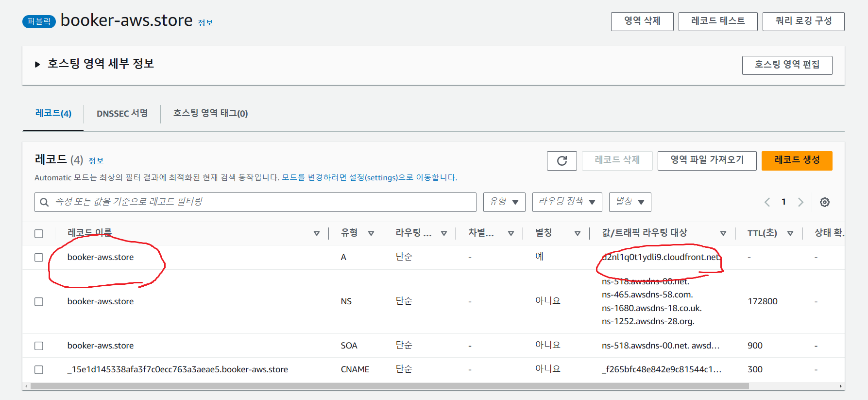
Task: Go to next page of records
Action: click(x=800, y=202)
